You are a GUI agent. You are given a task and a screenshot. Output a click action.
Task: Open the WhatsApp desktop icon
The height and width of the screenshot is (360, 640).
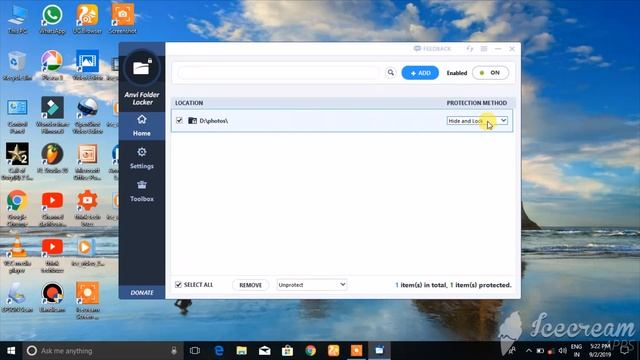pos(52,19)
